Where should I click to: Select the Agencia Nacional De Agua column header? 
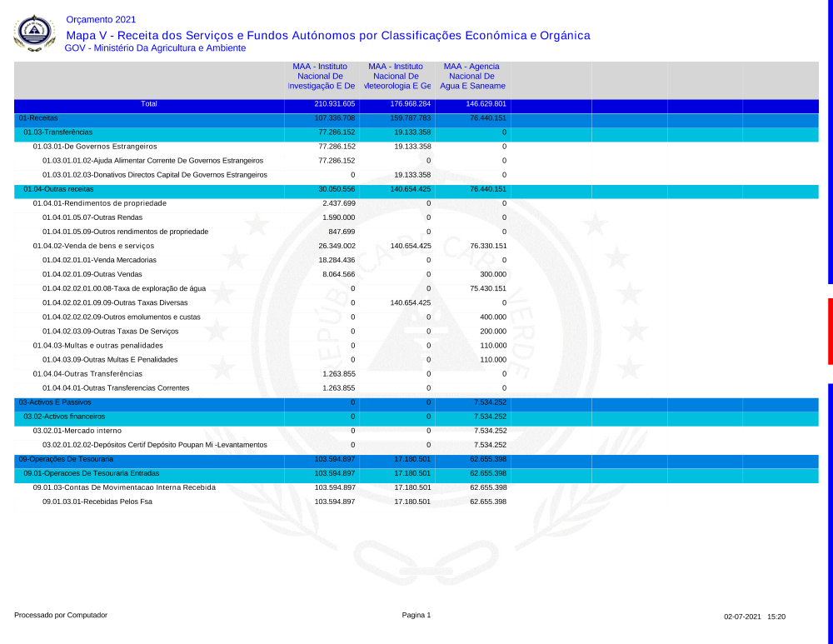[472, 76]
